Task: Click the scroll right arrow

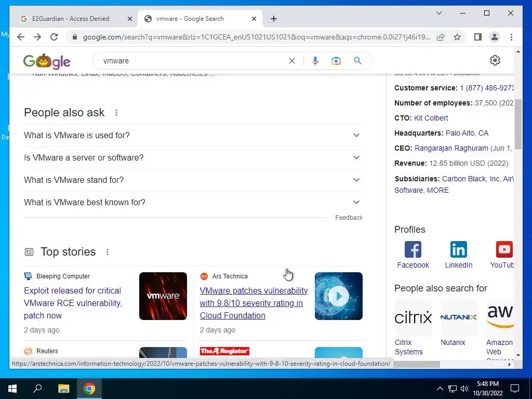Action: tap(509, 364)
